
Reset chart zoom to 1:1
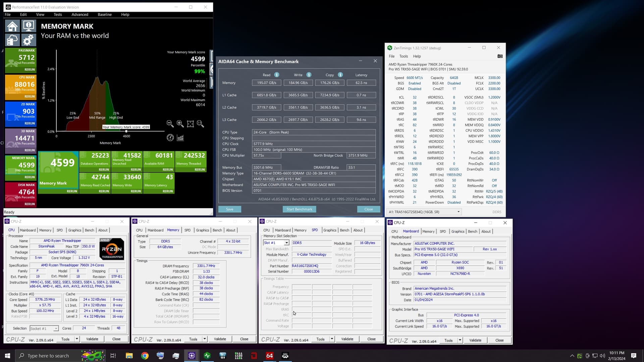200,124
